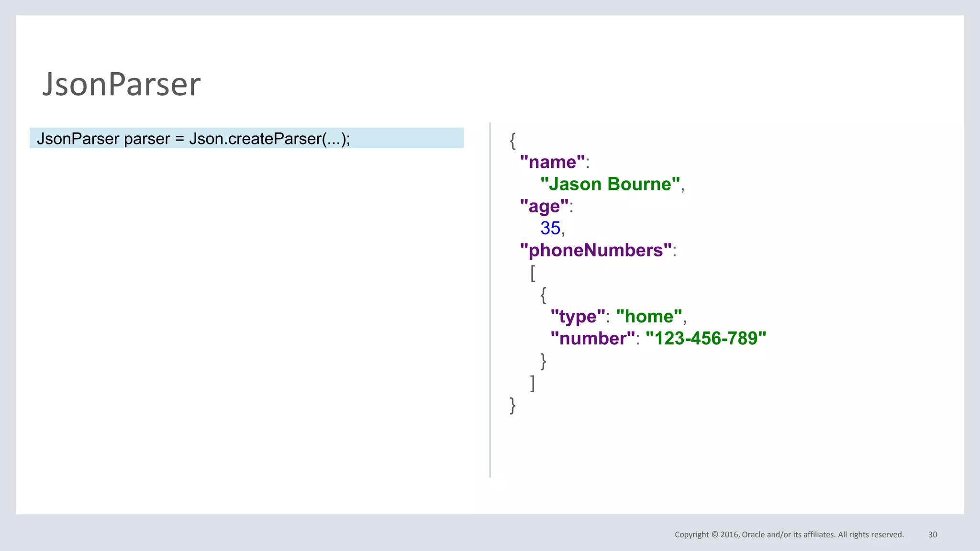This screenshot has width=980, height=551.
Task: Click the Oracle copyright notice text
Action: click(x=789, y=534)
